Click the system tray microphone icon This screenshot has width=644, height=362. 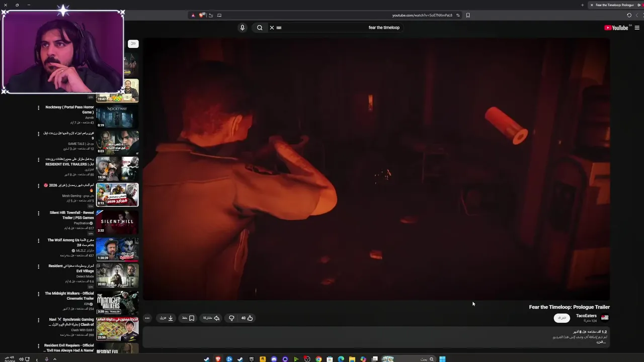click(46, 359)
